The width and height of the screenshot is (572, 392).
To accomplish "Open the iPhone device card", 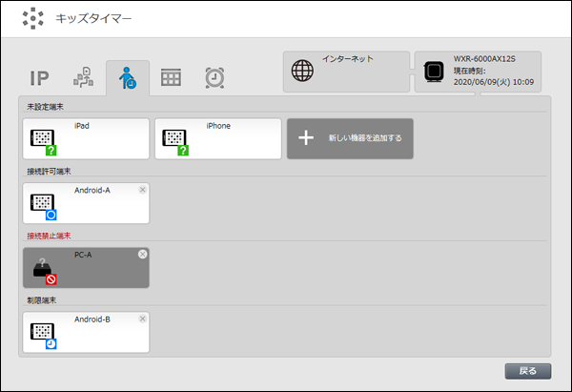I will click(218, 138).
